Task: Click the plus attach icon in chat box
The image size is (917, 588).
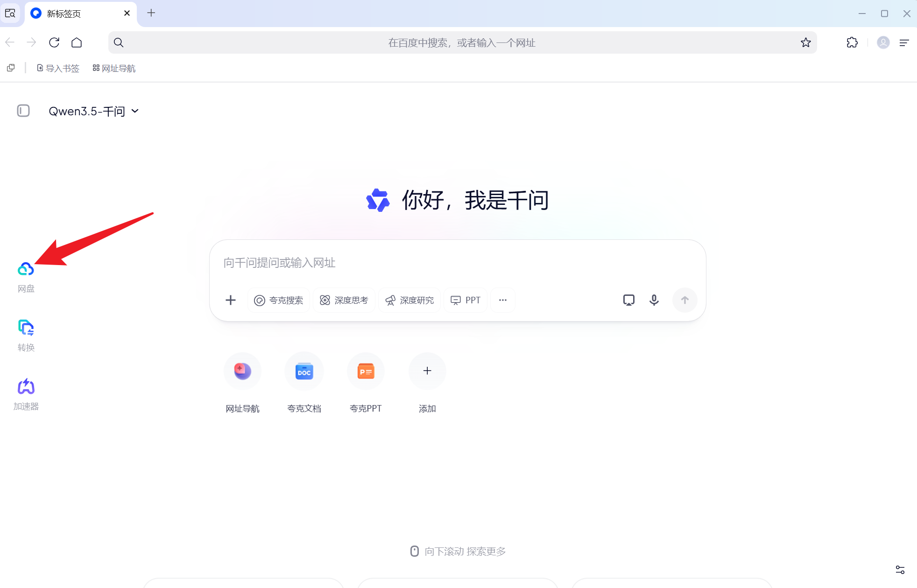Action: [x=231, y=300]
